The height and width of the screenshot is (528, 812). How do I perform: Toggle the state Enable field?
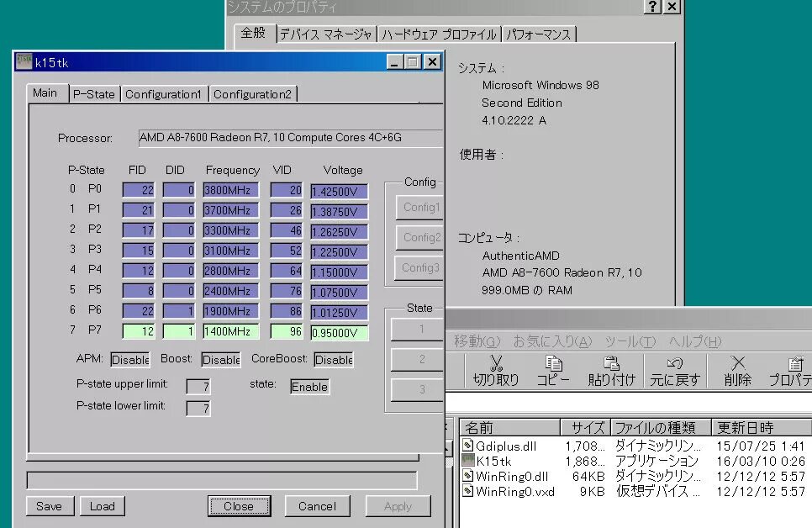tap(309, 387)
